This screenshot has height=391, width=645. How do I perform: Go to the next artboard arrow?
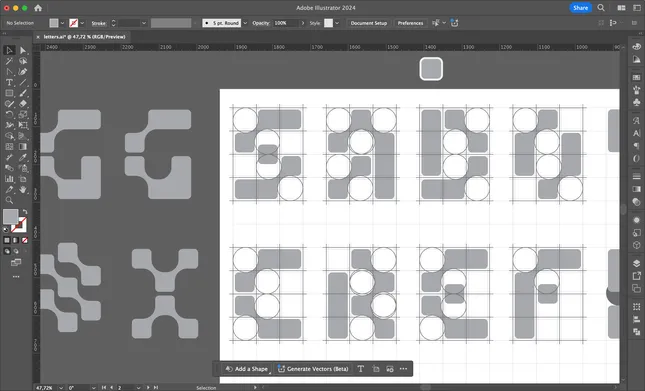pos(148,387)
